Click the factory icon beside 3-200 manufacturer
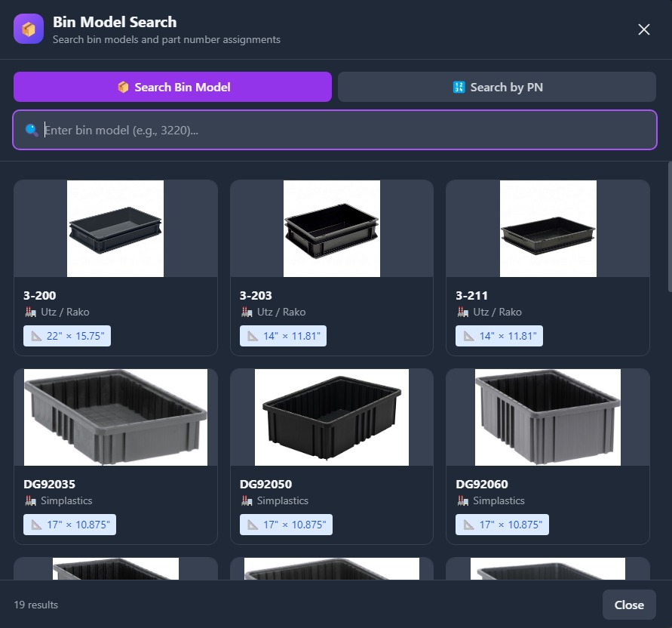The height and width of the screenshot is (628, 672). pyautogui.click(x=31, y=312)
